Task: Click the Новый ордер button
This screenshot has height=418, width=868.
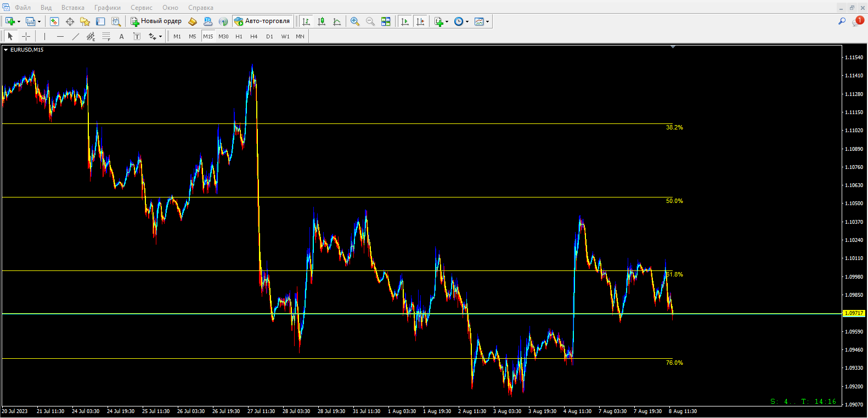Action: tap(156, 21)
